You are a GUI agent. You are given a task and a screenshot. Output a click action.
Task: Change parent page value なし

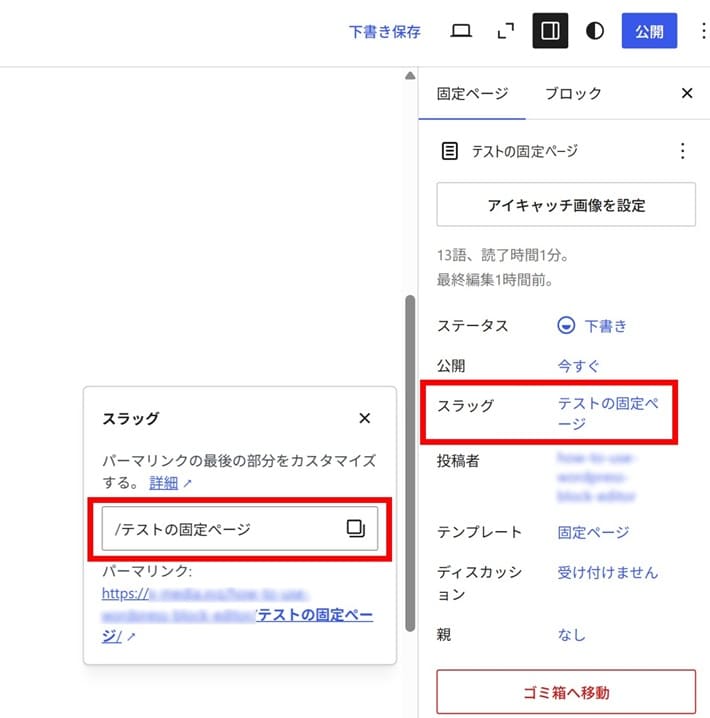[571, 635]
